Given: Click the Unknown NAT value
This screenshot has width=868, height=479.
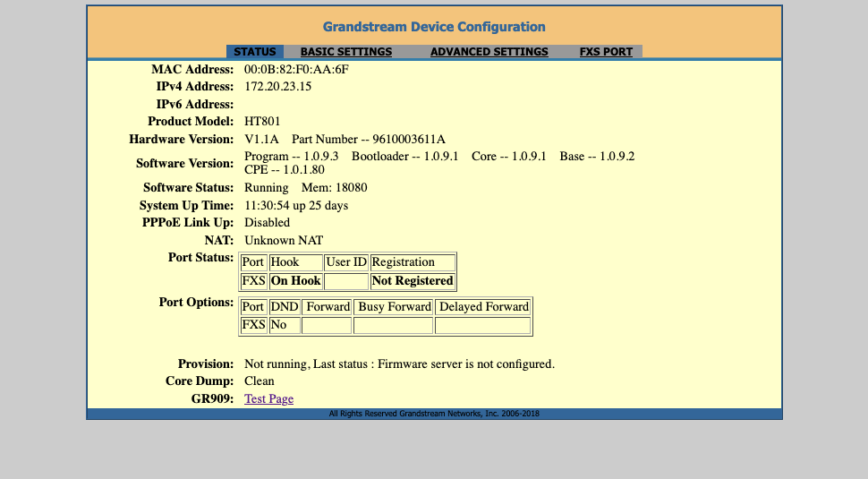Looking at the screenshot, I should click(x=284, y=240).
